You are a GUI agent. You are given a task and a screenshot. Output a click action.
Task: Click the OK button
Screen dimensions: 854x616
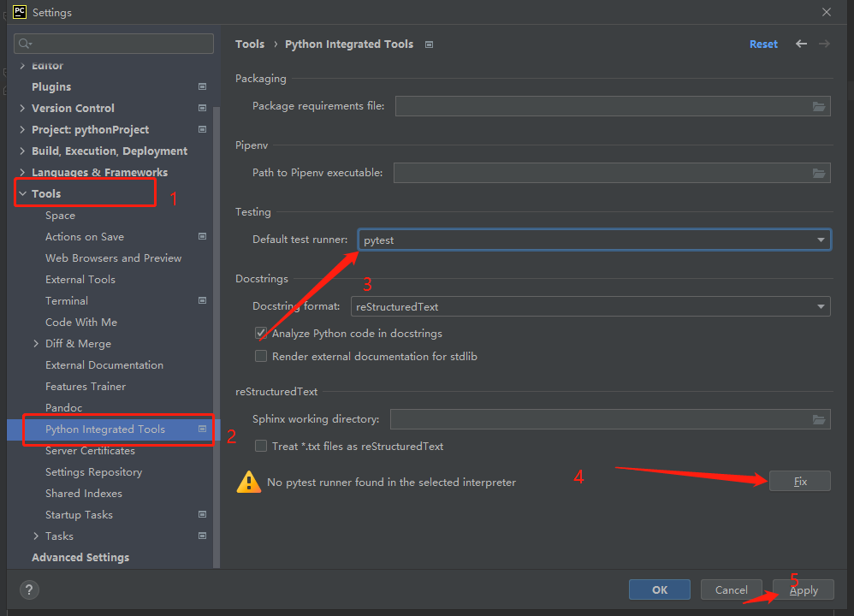point(660,589)
